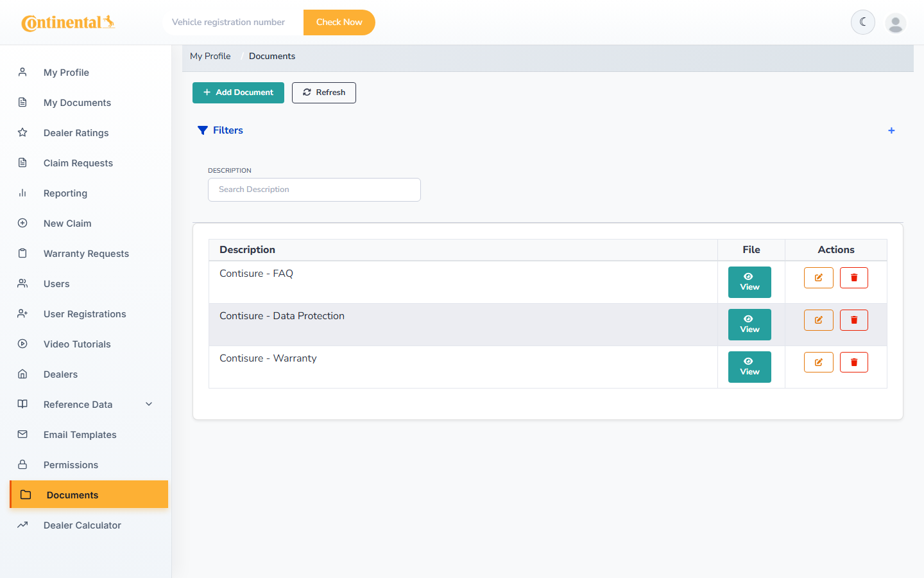Edit the Contisure - FAQ document
The width and height of the screenshot is (924, 578).
[819, 277]
